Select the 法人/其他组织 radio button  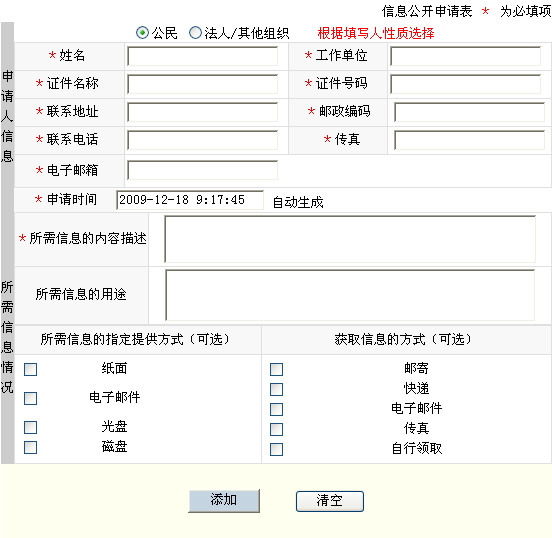[195, 33]
